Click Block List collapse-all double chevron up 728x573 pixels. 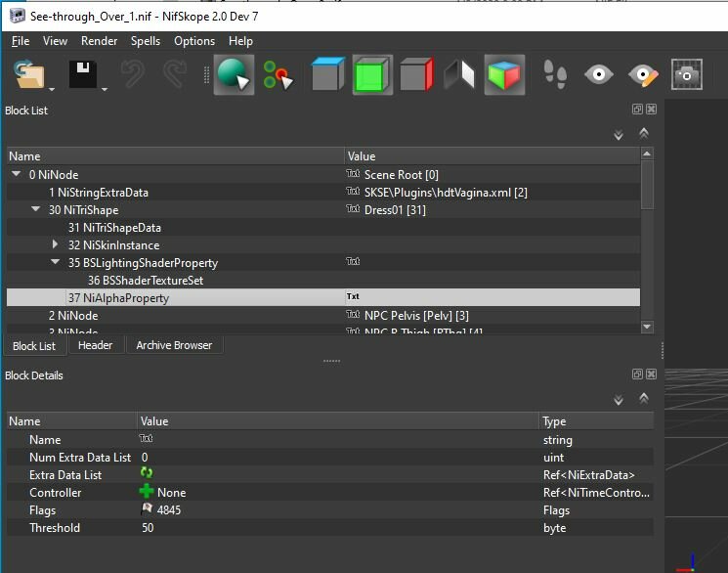tap(644, 134)
